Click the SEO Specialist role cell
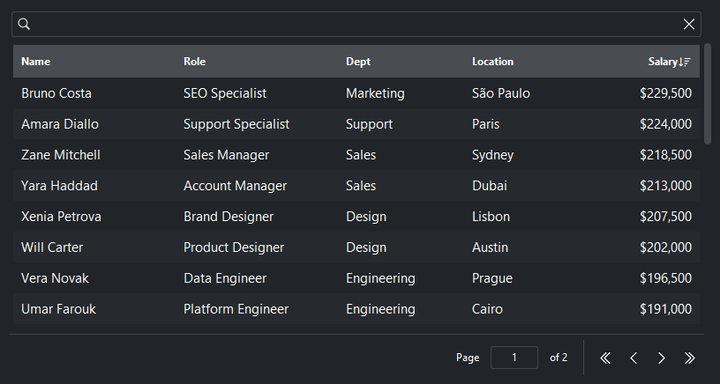 [225, 93]
